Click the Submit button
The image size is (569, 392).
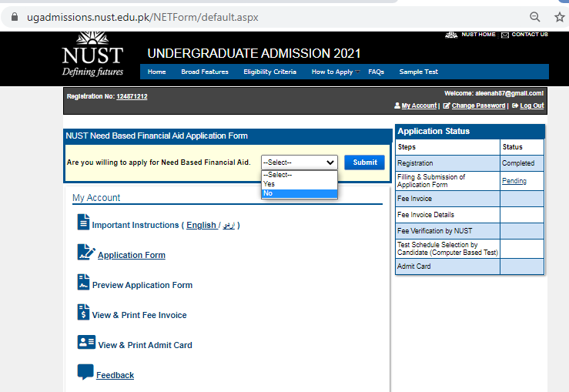click(364, 162)
